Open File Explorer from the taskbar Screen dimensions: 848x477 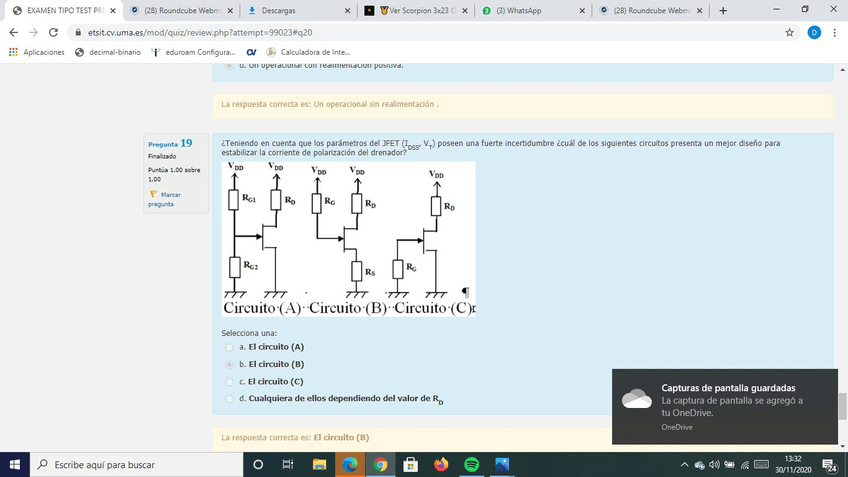[319, 465]
